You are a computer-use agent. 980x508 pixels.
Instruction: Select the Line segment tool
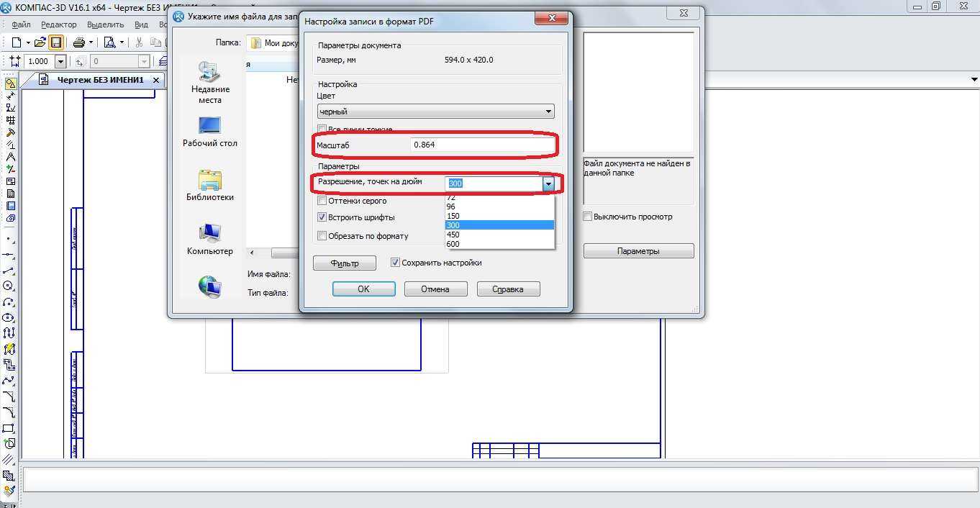9,271
